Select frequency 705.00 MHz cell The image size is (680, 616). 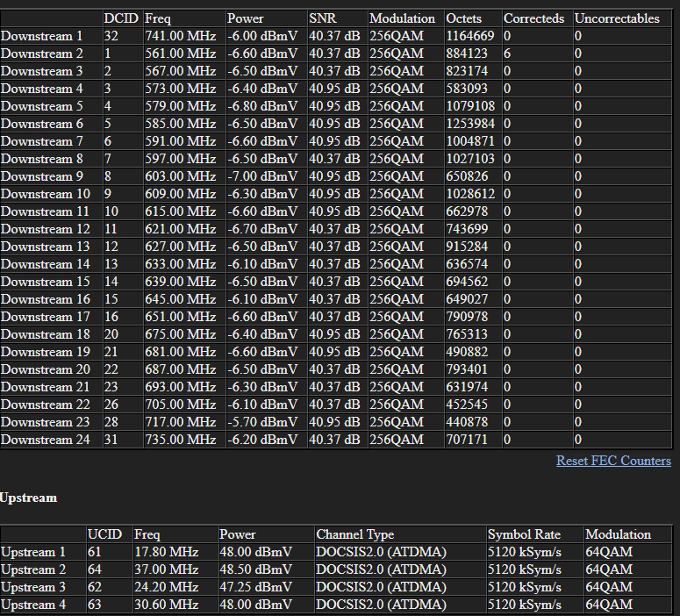click(x=181, y=405)
